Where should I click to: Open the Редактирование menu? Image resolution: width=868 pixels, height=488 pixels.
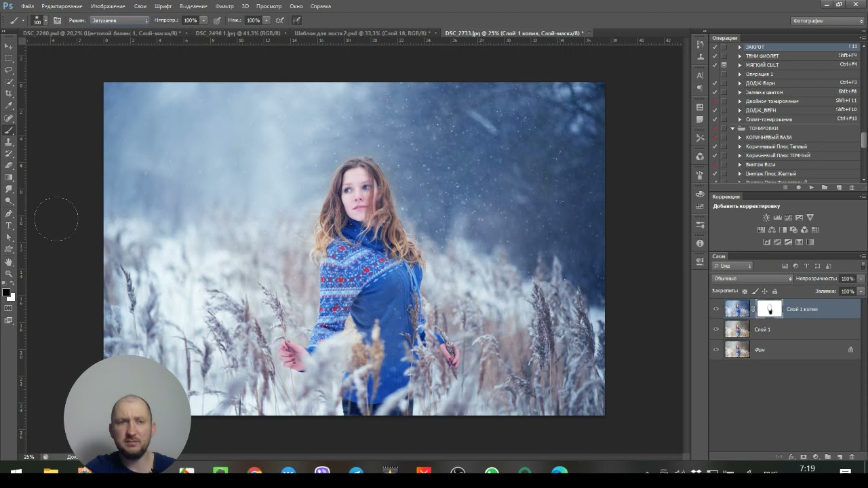coord(62,6)
